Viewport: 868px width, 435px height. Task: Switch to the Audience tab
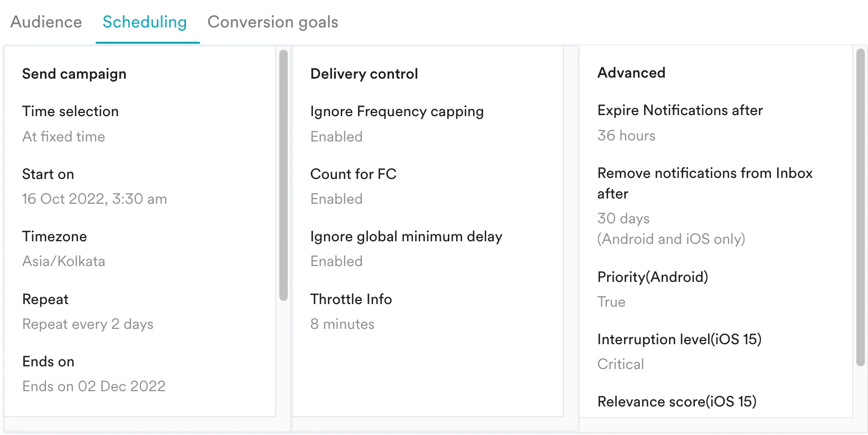[46, 22]
